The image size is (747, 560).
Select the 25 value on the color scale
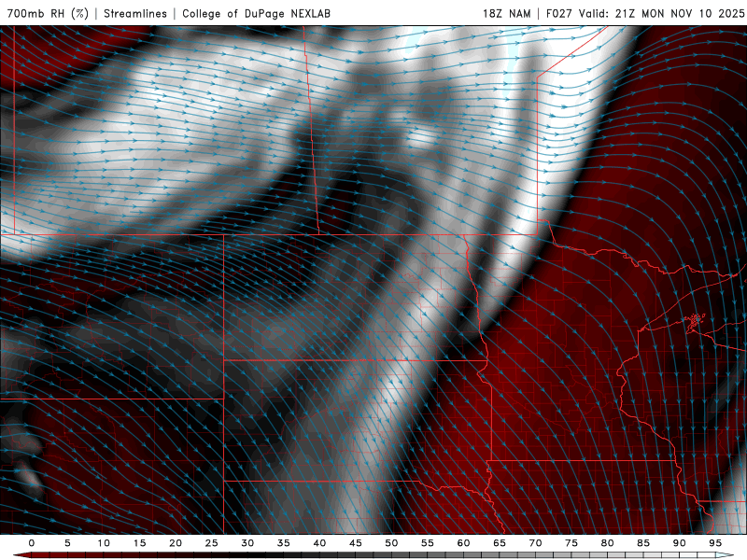212,543
